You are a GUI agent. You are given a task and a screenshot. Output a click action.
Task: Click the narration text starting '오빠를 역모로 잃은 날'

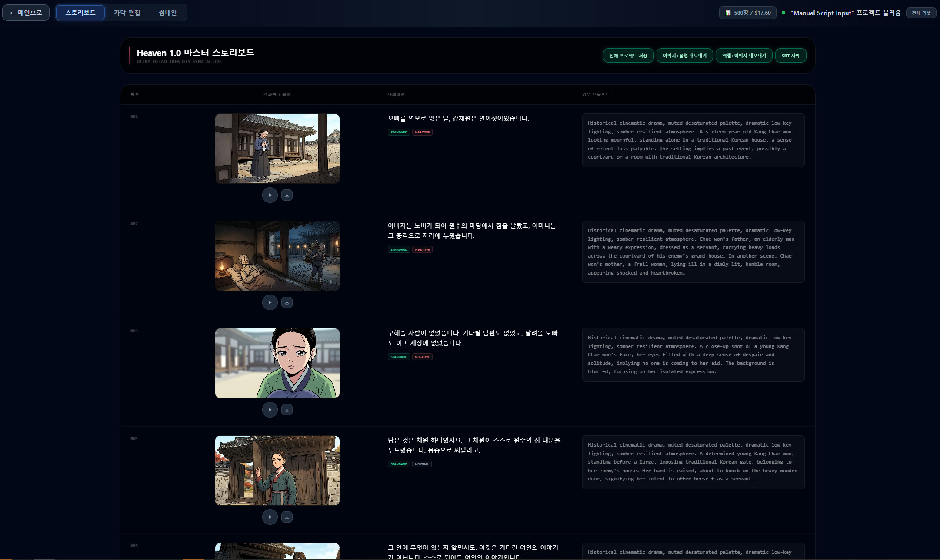[458, 118]
